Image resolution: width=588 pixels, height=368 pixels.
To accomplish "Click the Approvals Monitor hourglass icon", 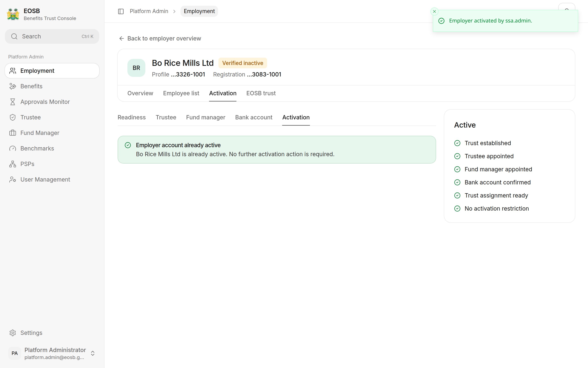I will click(13, 102).
